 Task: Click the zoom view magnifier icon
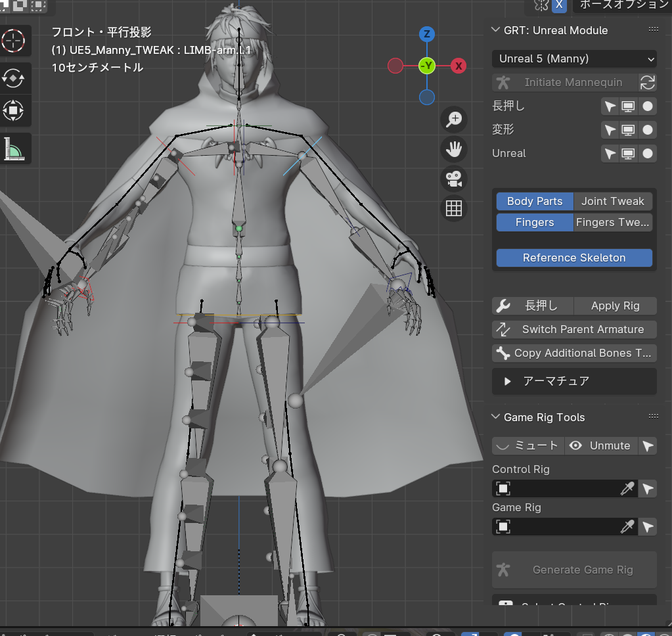pyautogui.click(x=454, y=120)
